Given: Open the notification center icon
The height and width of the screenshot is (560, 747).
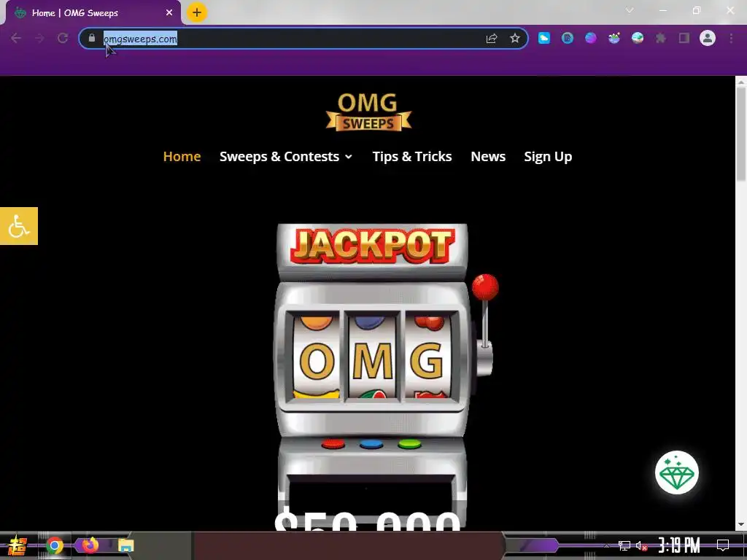Looking at the screenshot, I should click(723, 545).
